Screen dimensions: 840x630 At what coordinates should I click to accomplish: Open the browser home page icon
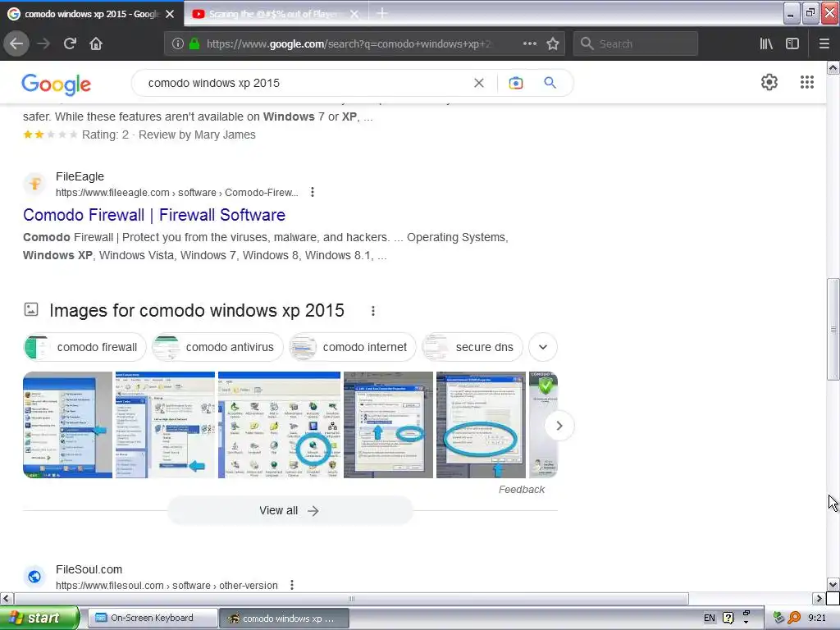[x=96, y=43]
